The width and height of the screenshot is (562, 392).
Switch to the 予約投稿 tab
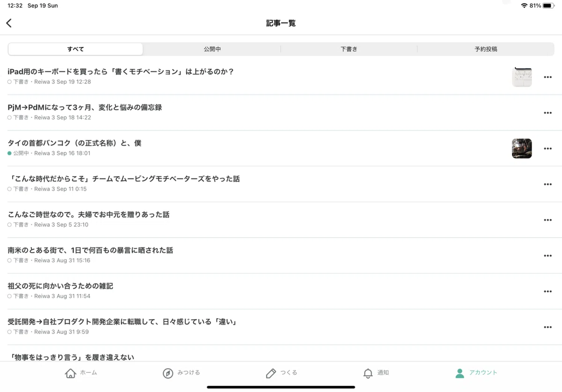point(486,49)
